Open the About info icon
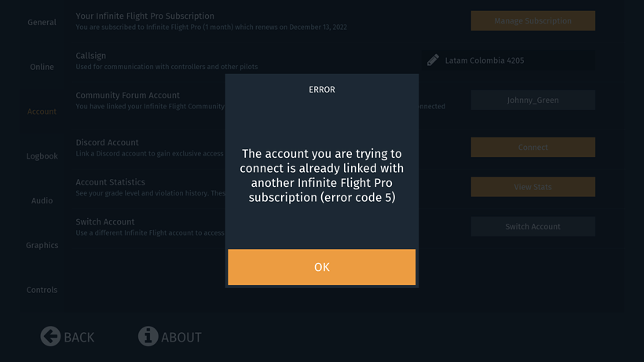The image size is (644, 362). point(148,337)
